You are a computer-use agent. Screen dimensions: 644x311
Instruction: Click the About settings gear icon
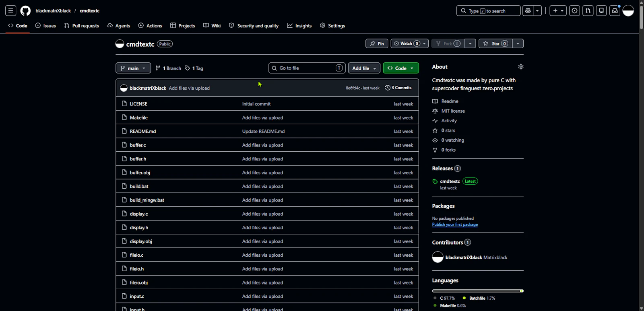tap(521, 67)
